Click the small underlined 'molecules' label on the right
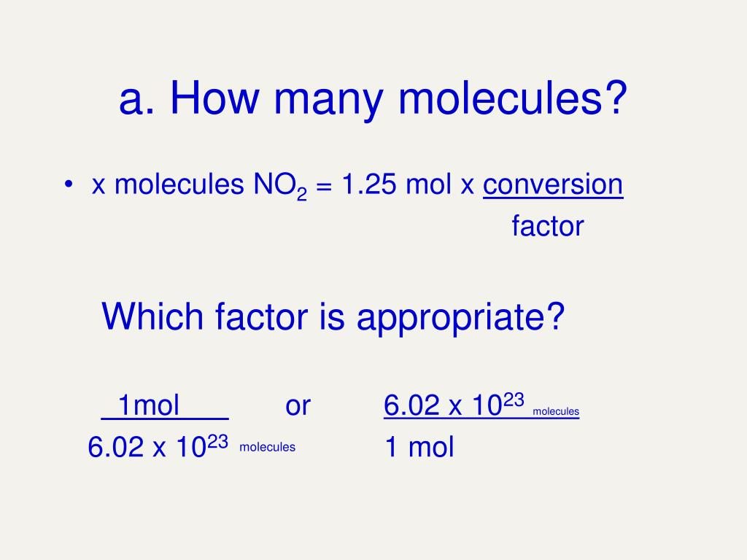The height and width of the screenshot is (560, 747). [x=555, y=411]
